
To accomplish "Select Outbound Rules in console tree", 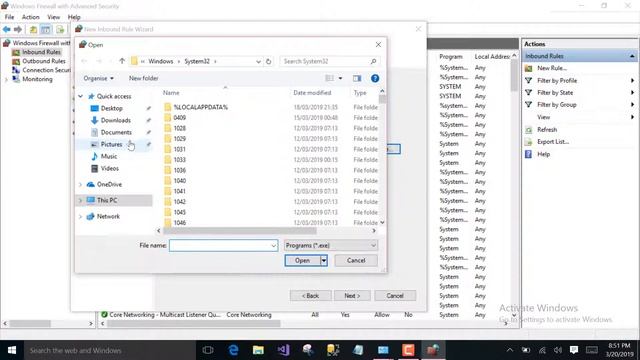I will (44, 61).
